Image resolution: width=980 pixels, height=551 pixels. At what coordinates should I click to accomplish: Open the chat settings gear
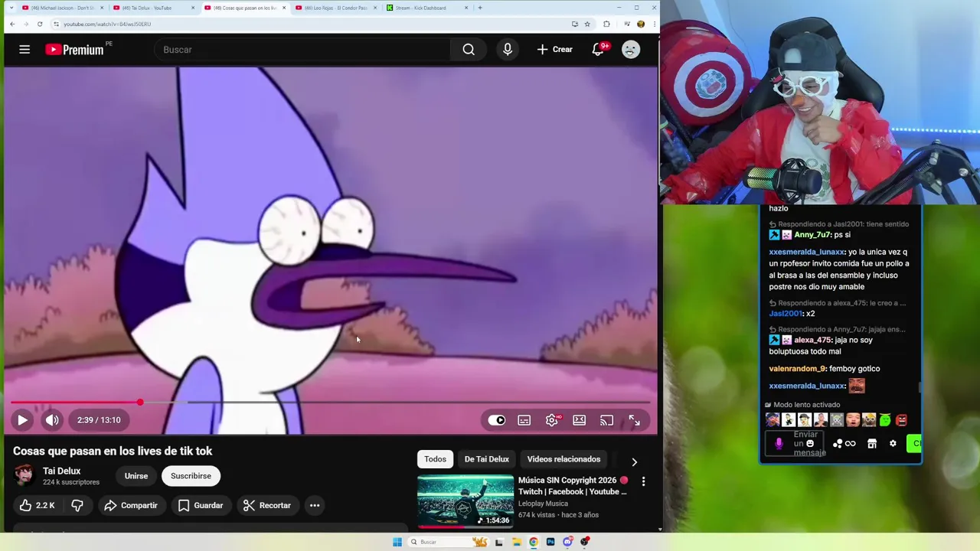pos(893,443)
